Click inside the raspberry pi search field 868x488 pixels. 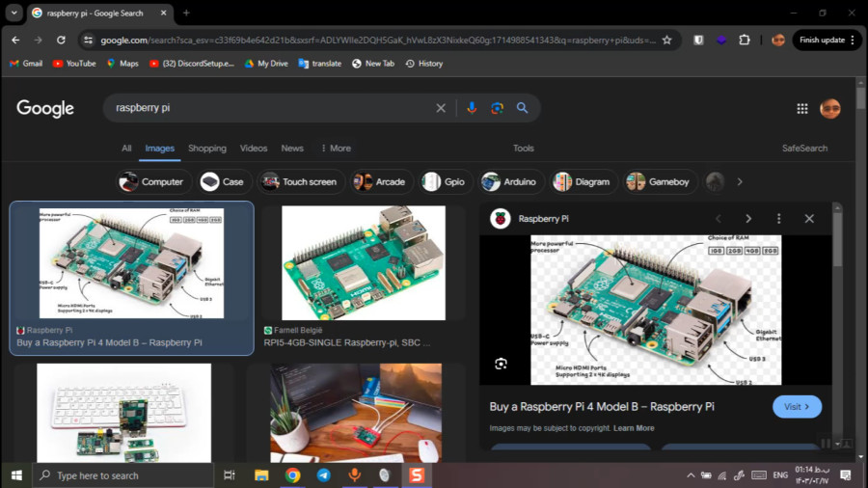pos(271,108)
